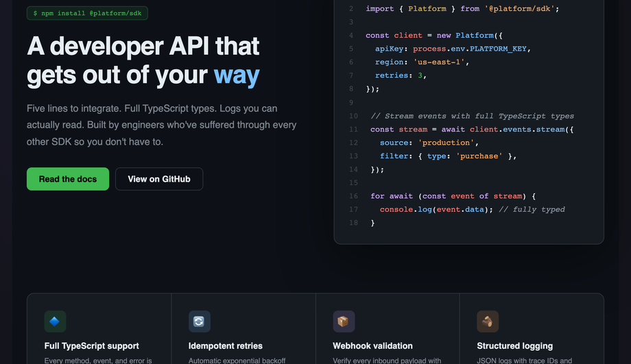The width and height of the screenshot is (631, 364).
Task: Click the 'const client = new Platform' line
Action: pyautogui.click(x=433, y=36)
